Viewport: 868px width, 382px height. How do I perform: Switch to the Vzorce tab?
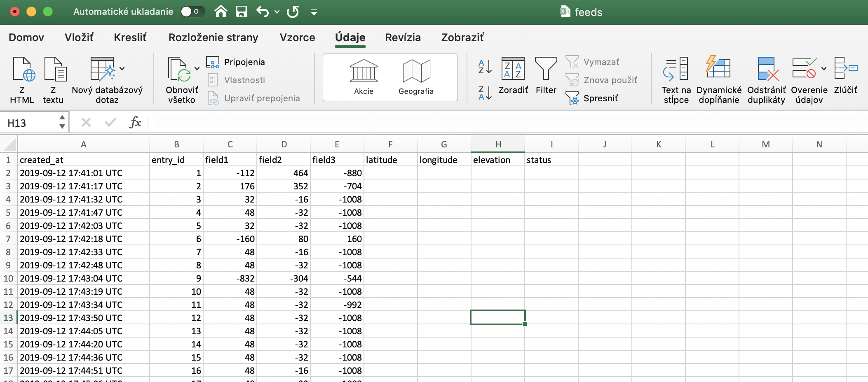(x=297, y=37)
